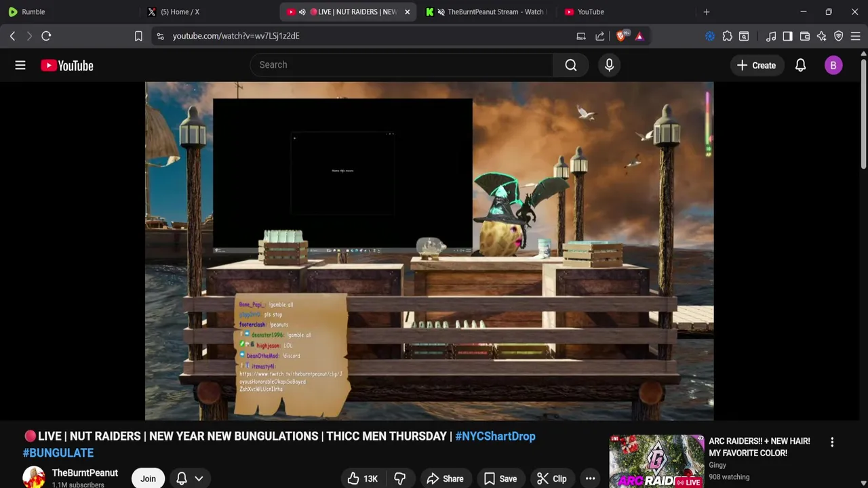Open the recommended video title ARC RAIDERS!! + NEW HAIR
This screenshot has width=868, height=488.
coord(759,447)
